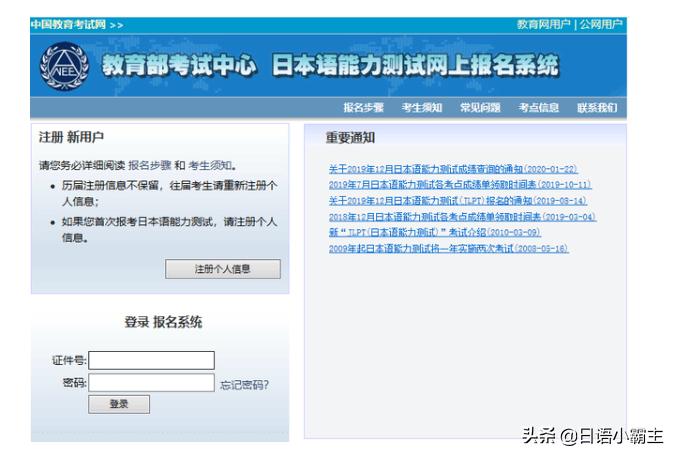
Task: Click the 重要通知 heading
Action: point(350,138)
